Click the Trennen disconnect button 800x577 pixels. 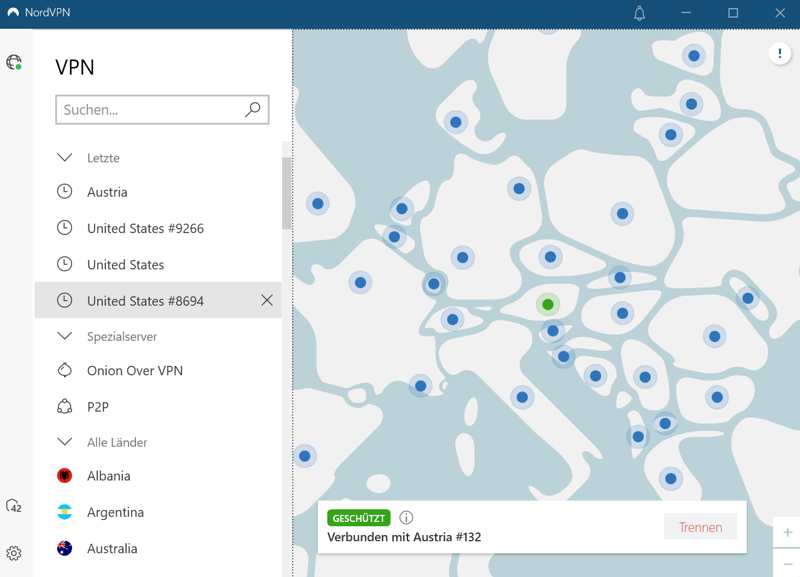[x=700, y=527]
